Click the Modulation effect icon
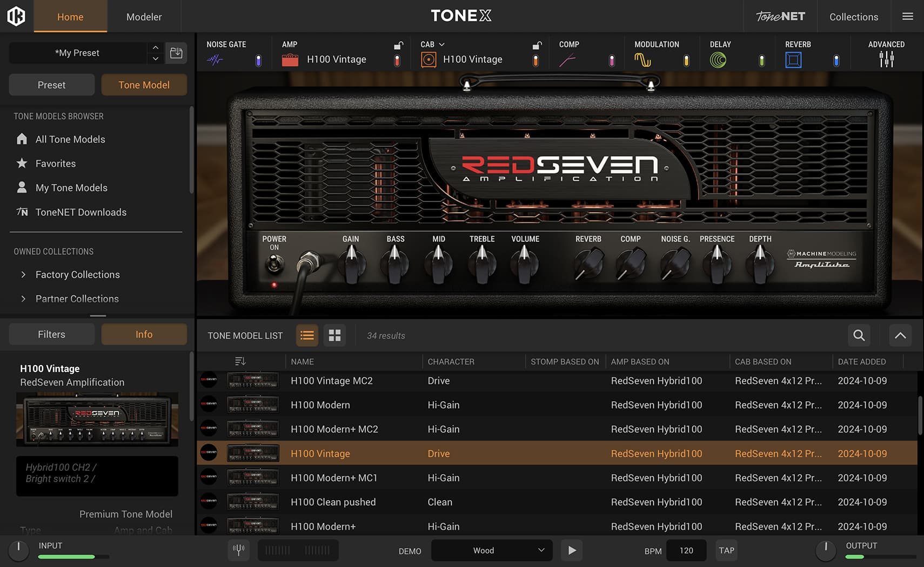This screenshot has height=567, width=924. [643, 59]
